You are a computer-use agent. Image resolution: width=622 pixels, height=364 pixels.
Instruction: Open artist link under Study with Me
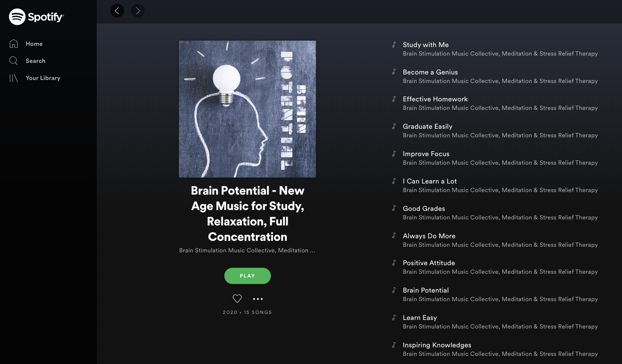[x=500, y=53]
